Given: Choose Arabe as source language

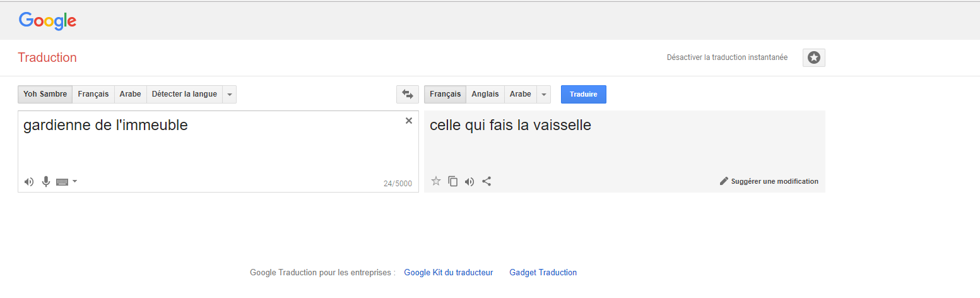Looking at the screenshot, I should (x=131, y=94).
